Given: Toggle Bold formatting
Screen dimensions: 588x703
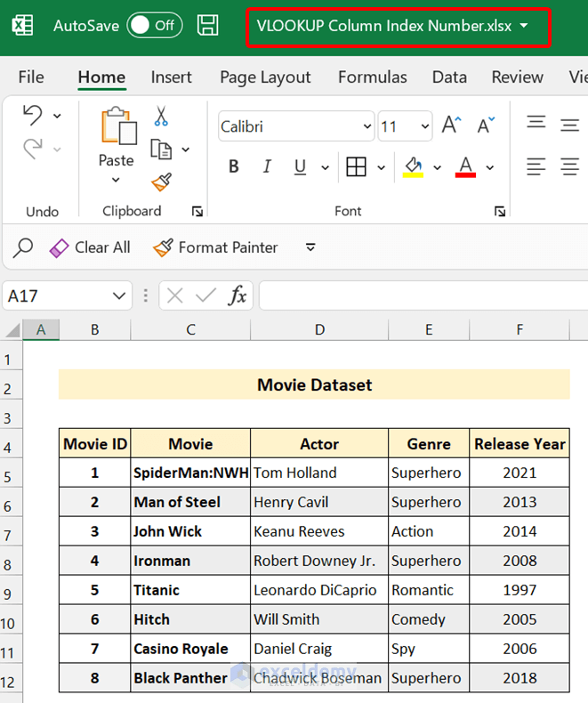Looking at the screenshot, I should pyautogui.click(x=233, y=166).
